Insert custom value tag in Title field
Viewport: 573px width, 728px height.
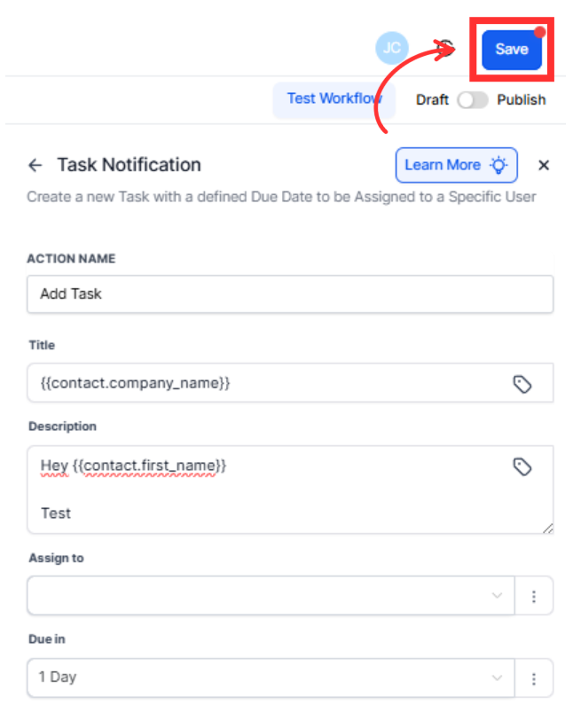[x=522, y=384]
